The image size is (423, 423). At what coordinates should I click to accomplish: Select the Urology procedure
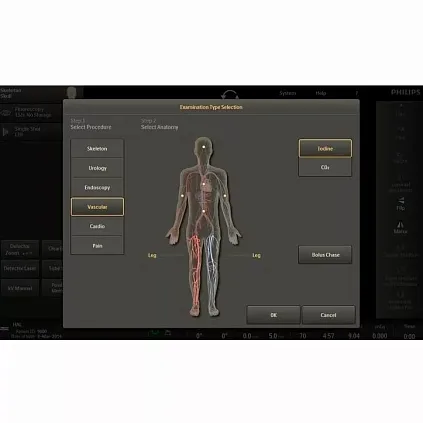[x=97, y=168]
